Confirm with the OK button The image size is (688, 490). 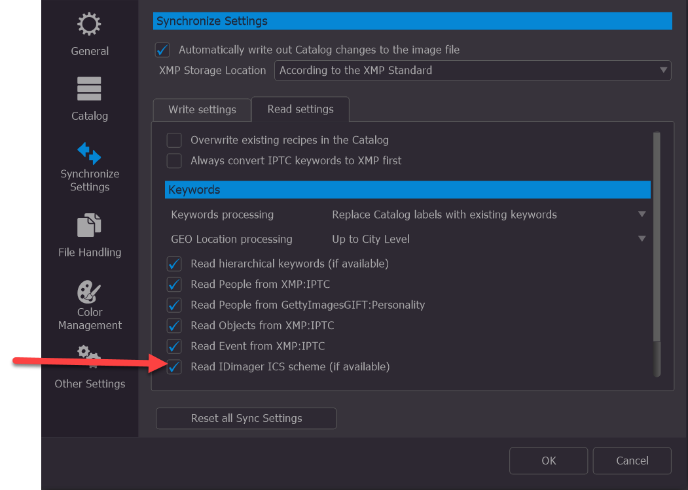548,461
